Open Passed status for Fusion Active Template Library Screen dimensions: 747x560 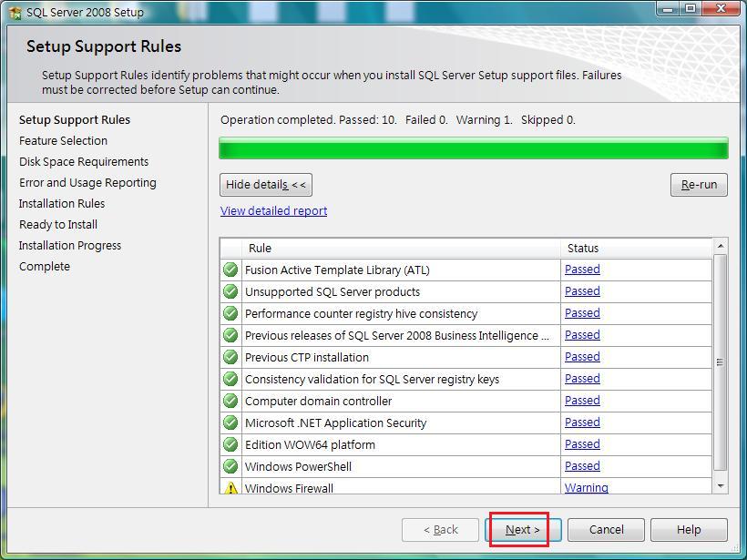(582, 269)
